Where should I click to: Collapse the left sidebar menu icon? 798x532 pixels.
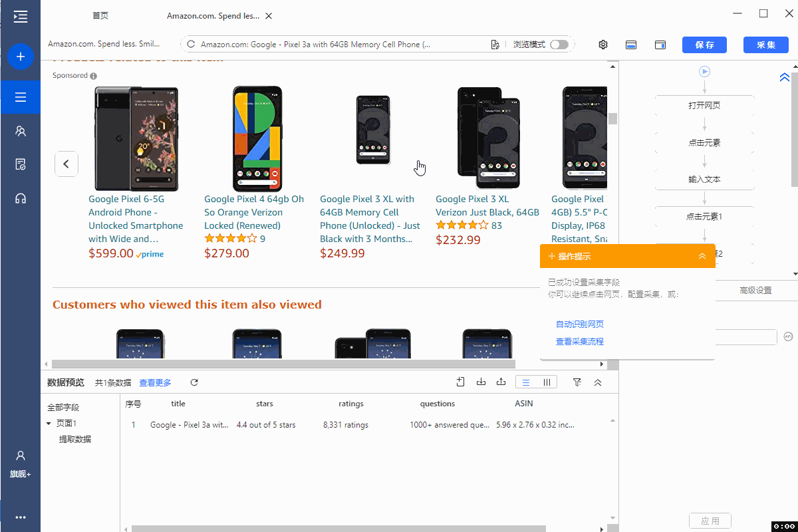(21, 17)
